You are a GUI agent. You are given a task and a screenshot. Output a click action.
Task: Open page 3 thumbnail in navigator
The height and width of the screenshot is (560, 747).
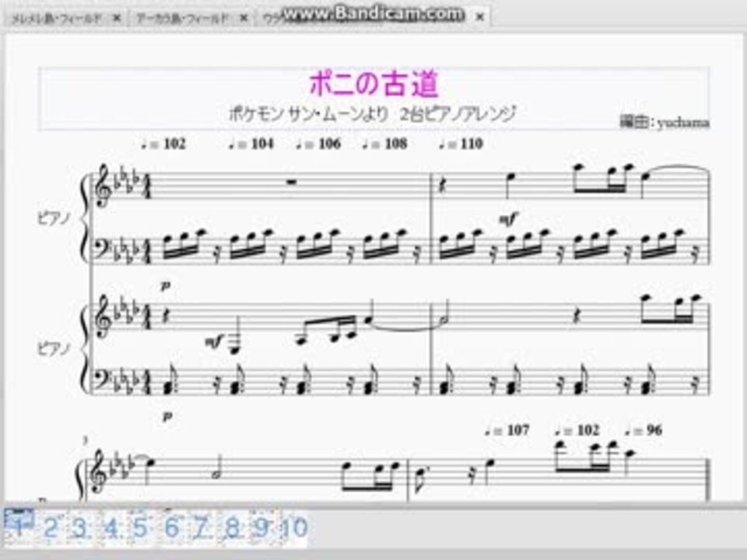(x=80, y=527)
